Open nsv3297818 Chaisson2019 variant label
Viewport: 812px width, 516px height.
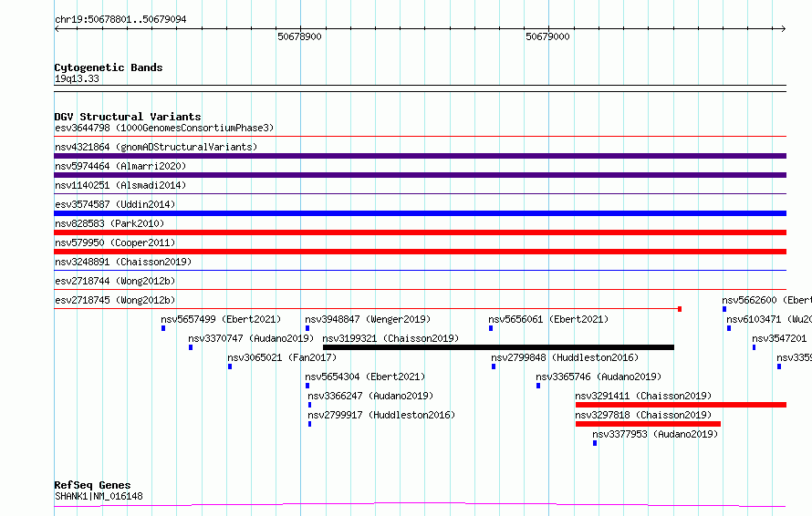643,415
